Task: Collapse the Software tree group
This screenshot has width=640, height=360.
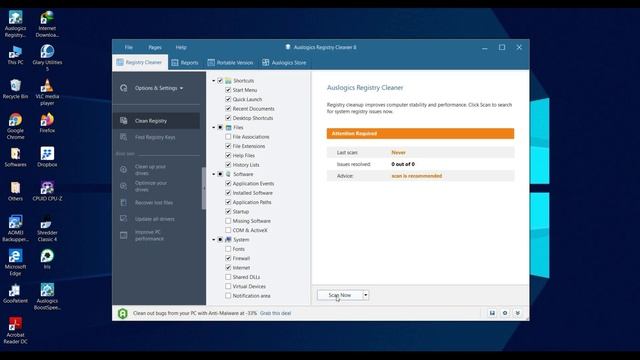Action: [213, 174]
